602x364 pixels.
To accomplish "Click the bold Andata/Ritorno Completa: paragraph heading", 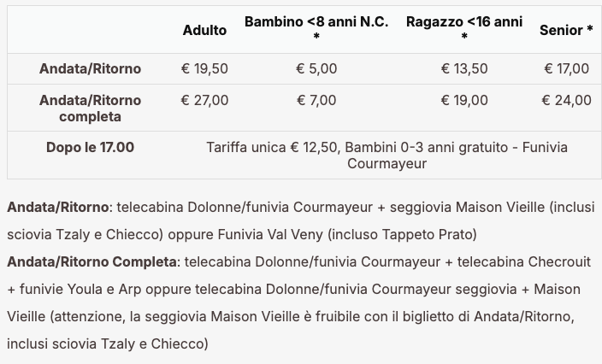I will pos(92,261).
